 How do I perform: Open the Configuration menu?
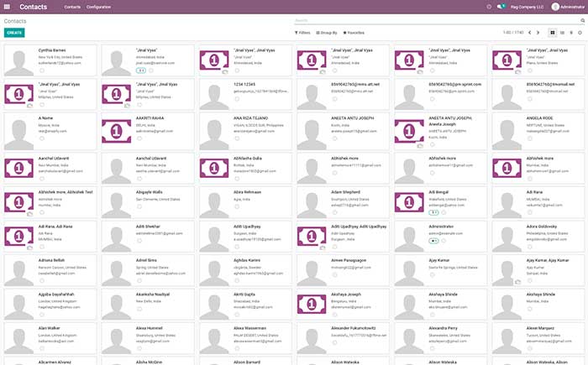click(x=98, y=7)
